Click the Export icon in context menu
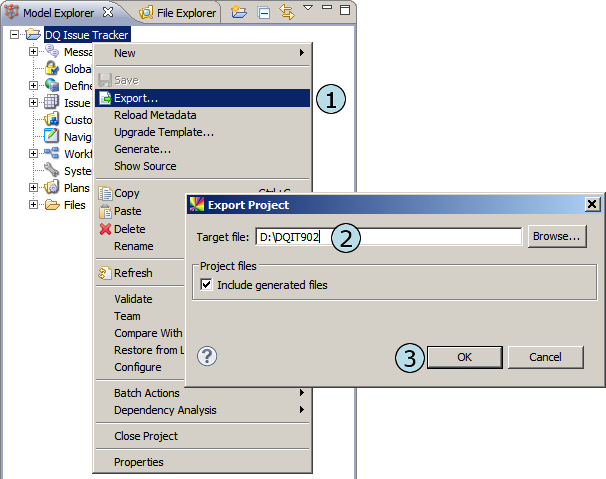Viewport: 606px width, 479px height. [105, 98]
